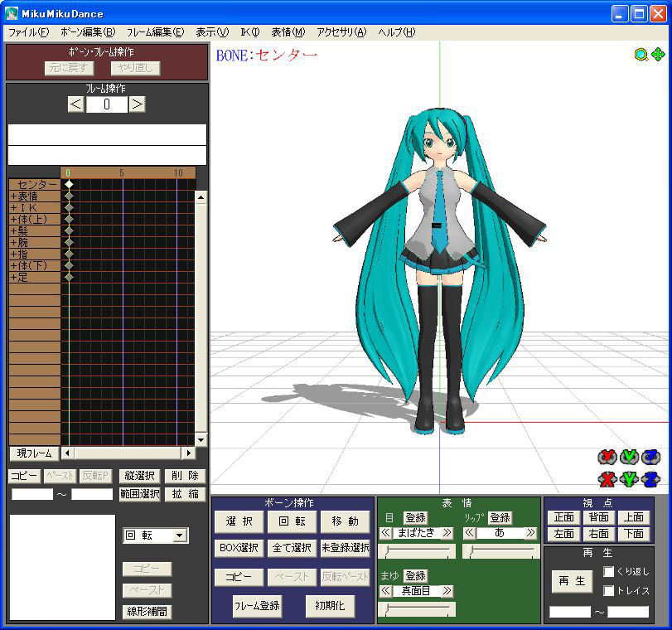Click the green Y-axis move icon

[x=629, y=478]
